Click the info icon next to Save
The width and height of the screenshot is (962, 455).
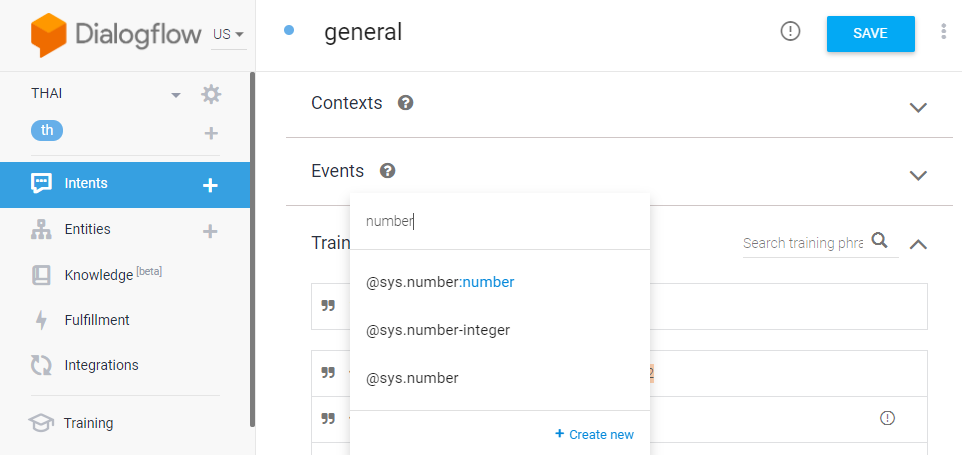click(x=790, y=32)
